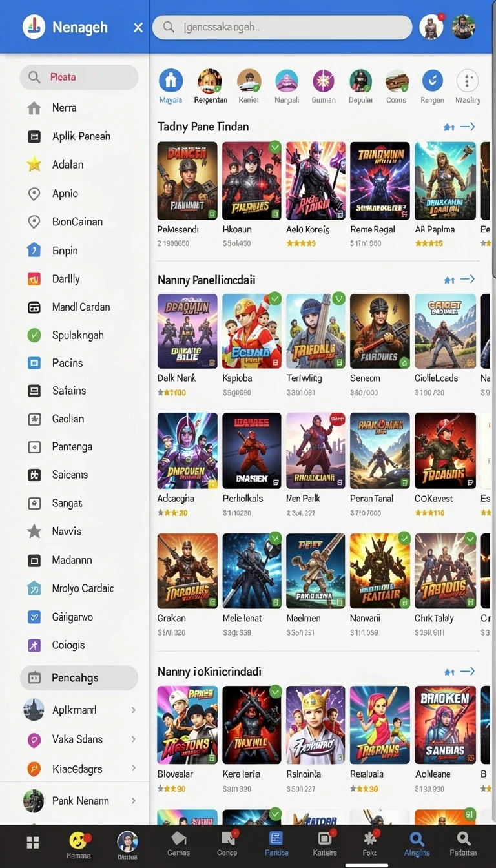The image size is (496, 868).
Task: Open the Terlwling game thumbnail
Action: click(x=316, y=331)
